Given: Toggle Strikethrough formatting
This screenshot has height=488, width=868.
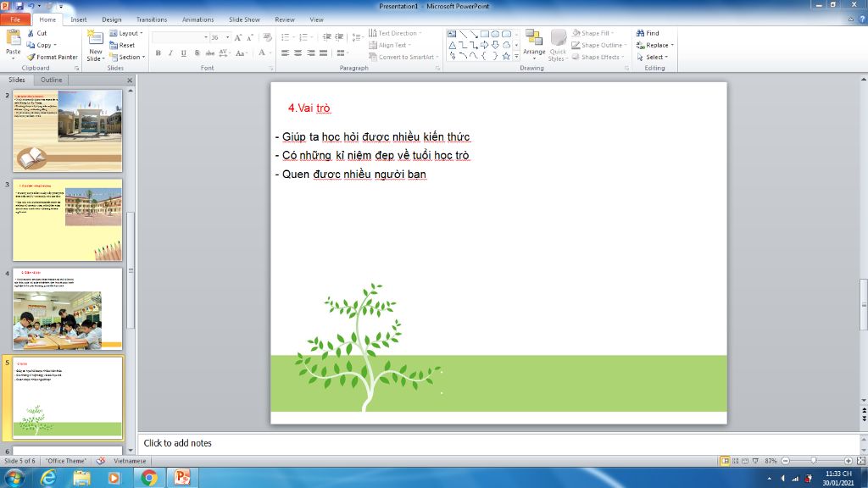Looking at the screenshot, I should click(x=210, y=53).
